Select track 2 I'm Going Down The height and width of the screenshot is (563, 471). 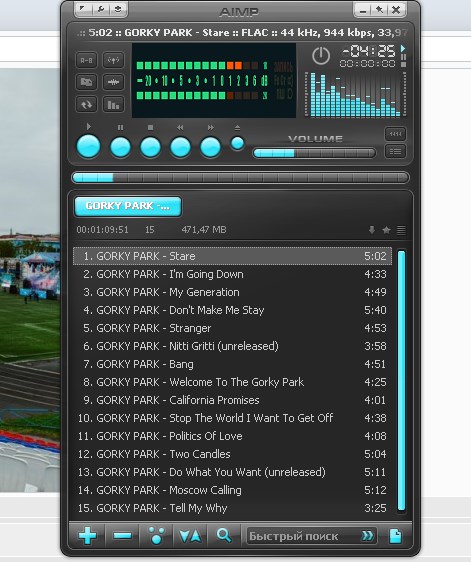(232, 274)
